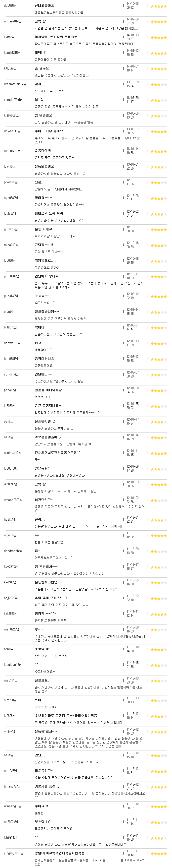Open the review titled 대박!!!1
Image resolution: width=172 pixels, height=868 pixels.
[x=41, y=53]
